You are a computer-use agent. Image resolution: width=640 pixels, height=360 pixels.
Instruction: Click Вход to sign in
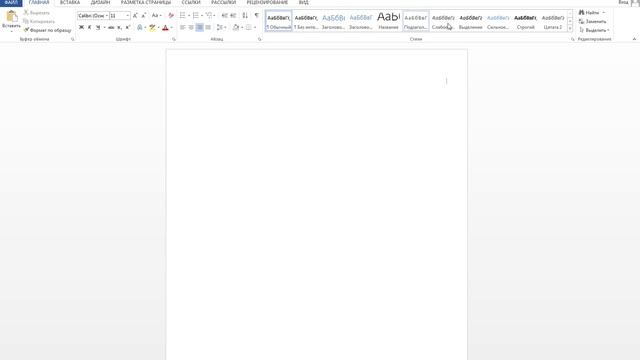point(623,2)
